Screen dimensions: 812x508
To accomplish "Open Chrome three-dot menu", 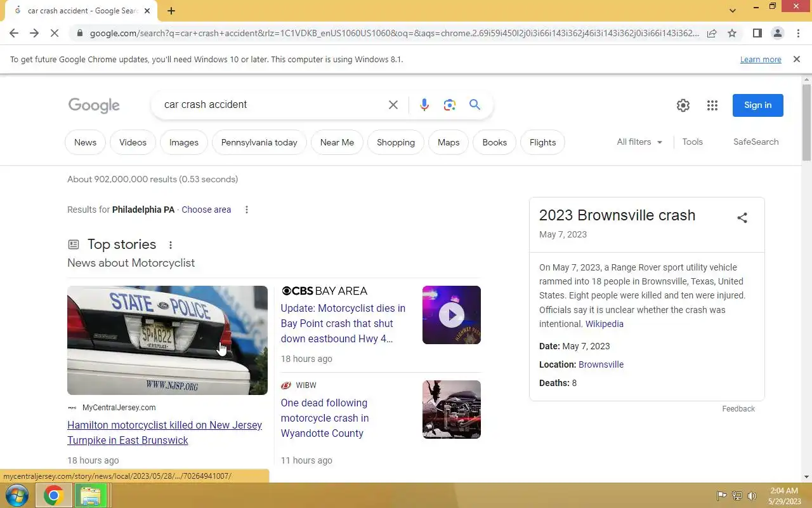I will [x=798, y=33].
